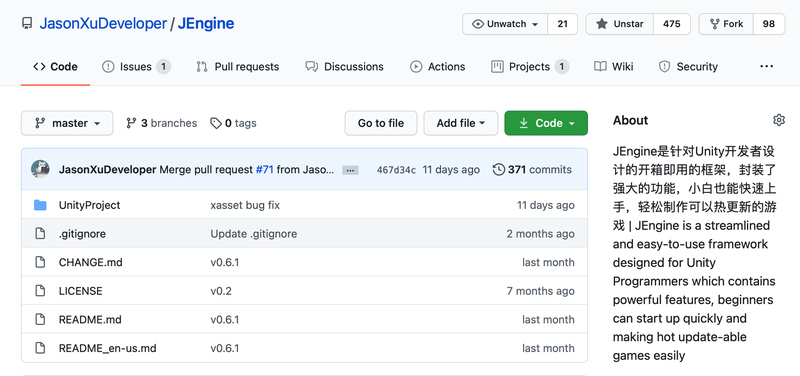The width and height of the screenshot is (800, 376).
Task: Open the JasonXuDeveloper owner link
Action: click(x=103, y=23)
